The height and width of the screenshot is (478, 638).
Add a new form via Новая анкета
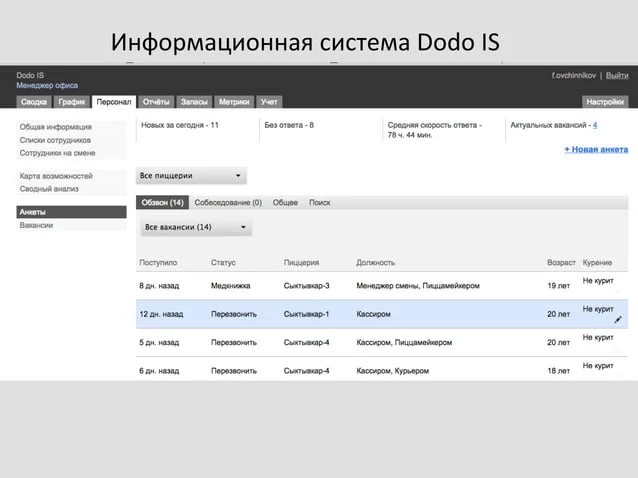coord(596,149)
